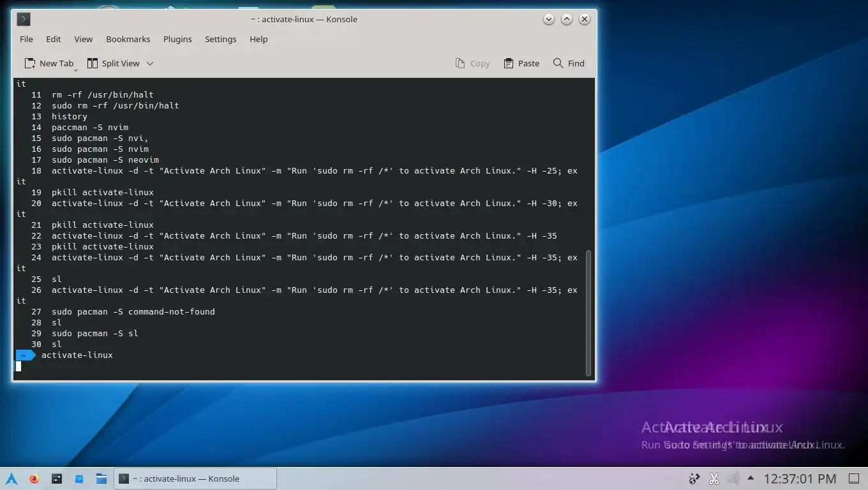Open the Help menu
This screenshot has width=868, height=490.
coord(258,39)
